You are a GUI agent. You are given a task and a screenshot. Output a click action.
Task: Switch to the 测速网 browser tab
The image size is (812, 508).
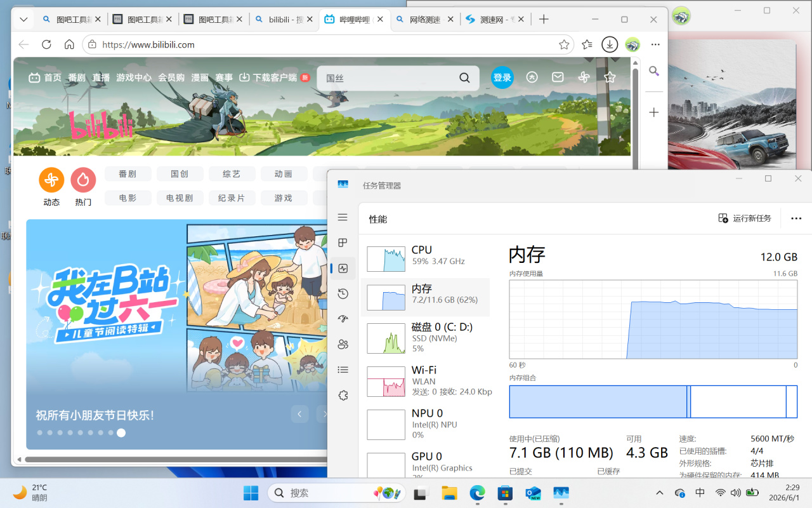495,20
